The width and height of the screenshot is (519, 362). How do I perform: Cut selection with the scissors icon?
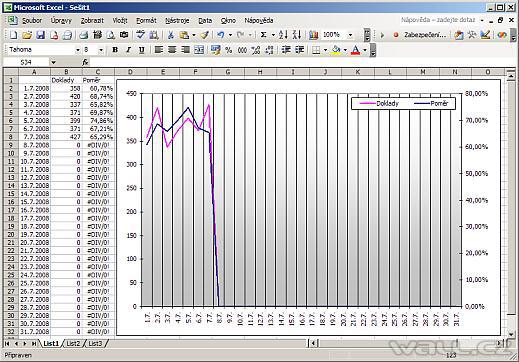tap(170, 35)
